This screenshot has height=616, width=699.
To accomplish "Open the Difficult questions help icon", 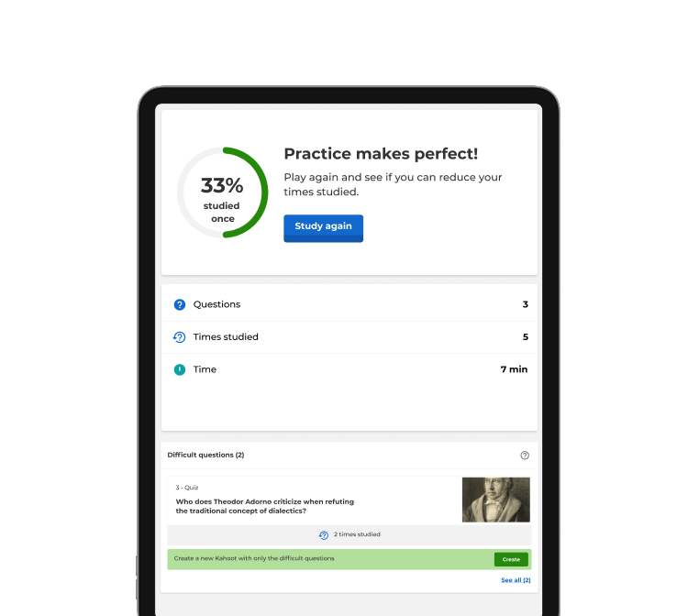I will [x=525, y=456].
